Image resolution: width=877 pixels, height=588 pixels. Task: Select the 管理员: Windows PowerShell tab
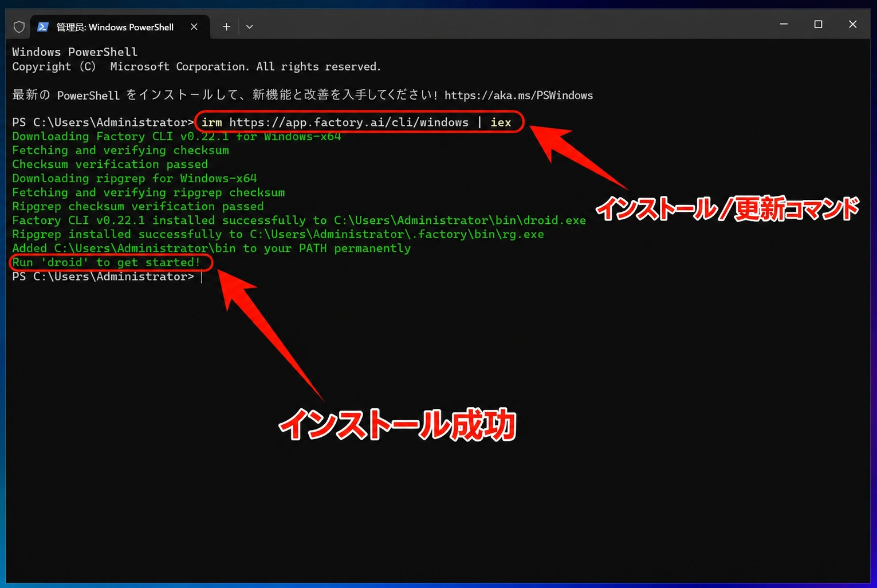[120, 27]
